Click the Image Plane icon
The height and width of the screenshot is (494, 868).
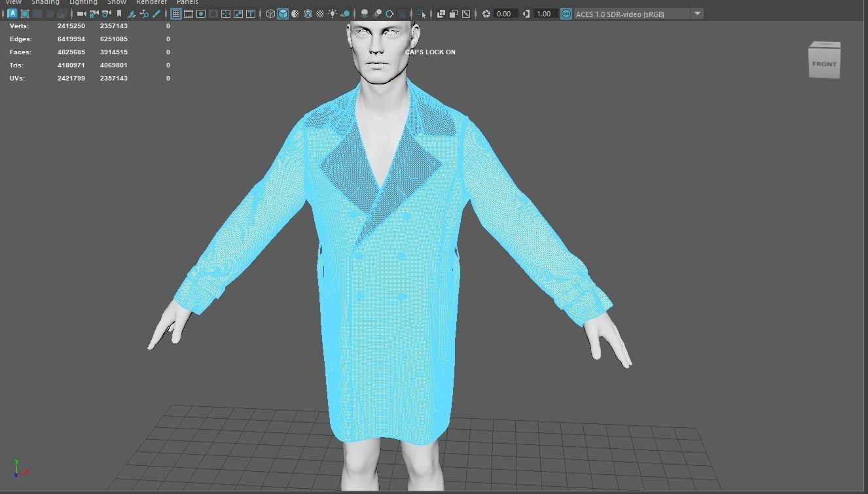pyautogui.click(x=132, y=14)
